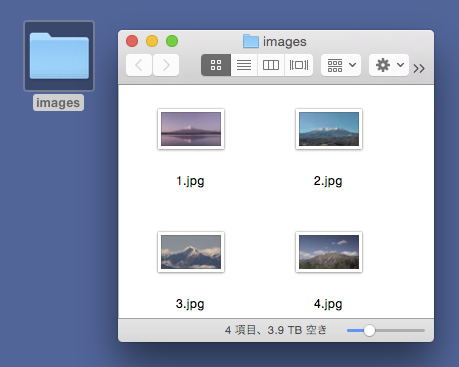Open the gear action menu
The image size is (459, 367).
[x=389, y=65]
